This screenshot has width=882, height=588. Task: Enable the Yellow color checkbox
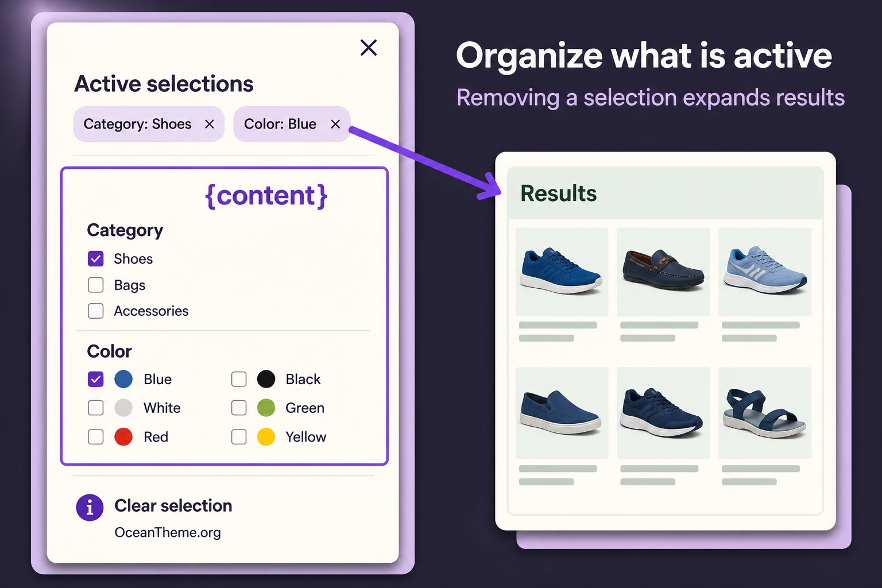[239, 437]
